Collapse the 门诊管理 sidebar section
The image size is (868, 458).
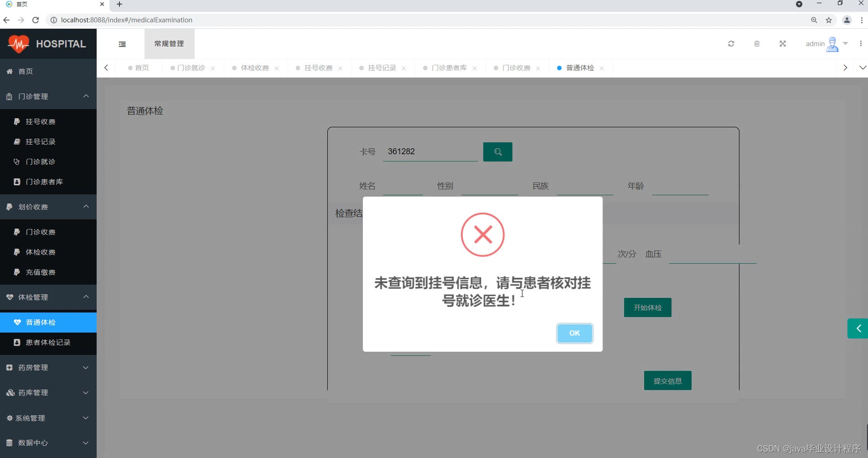pos(48,96)
